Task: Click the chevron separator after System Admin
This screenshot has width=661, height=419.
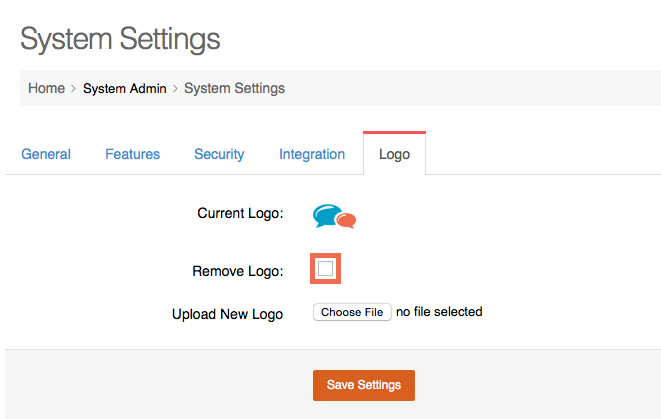Action: [176, 89]
